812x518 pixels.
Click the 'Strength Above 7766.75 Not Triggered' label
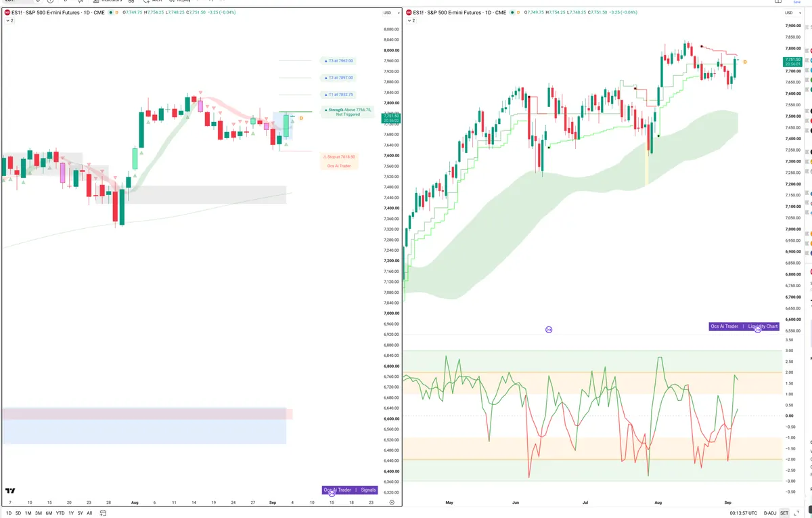pos(348,112)
